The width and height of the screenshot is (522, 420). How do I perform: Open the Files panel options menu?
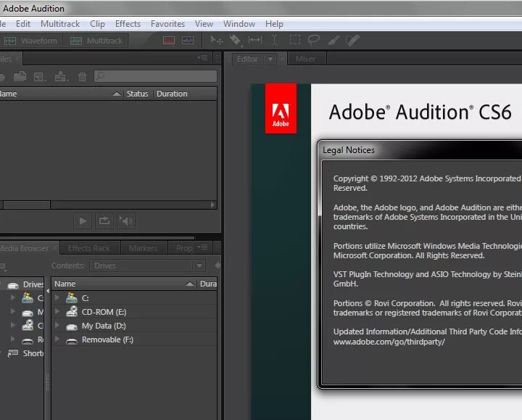(x=203, y=58)
